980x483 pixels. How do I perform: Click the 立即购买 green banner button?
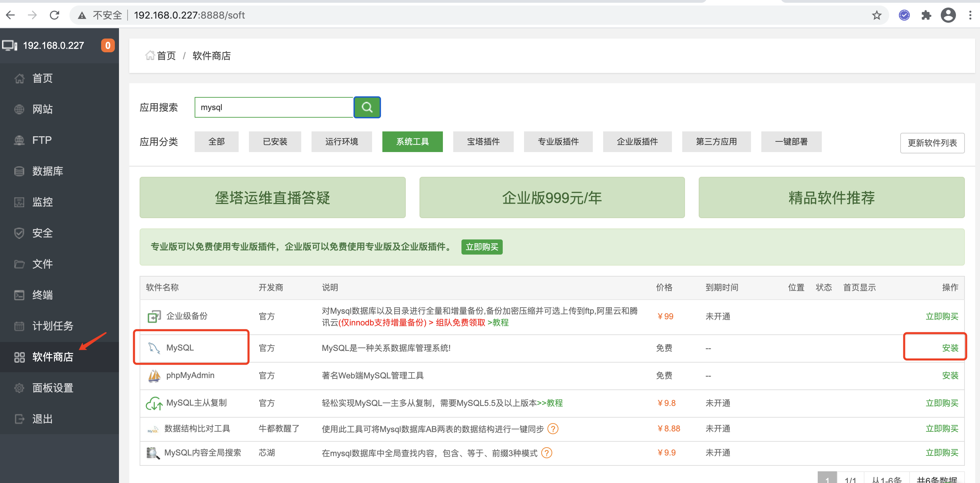[482, 247]
